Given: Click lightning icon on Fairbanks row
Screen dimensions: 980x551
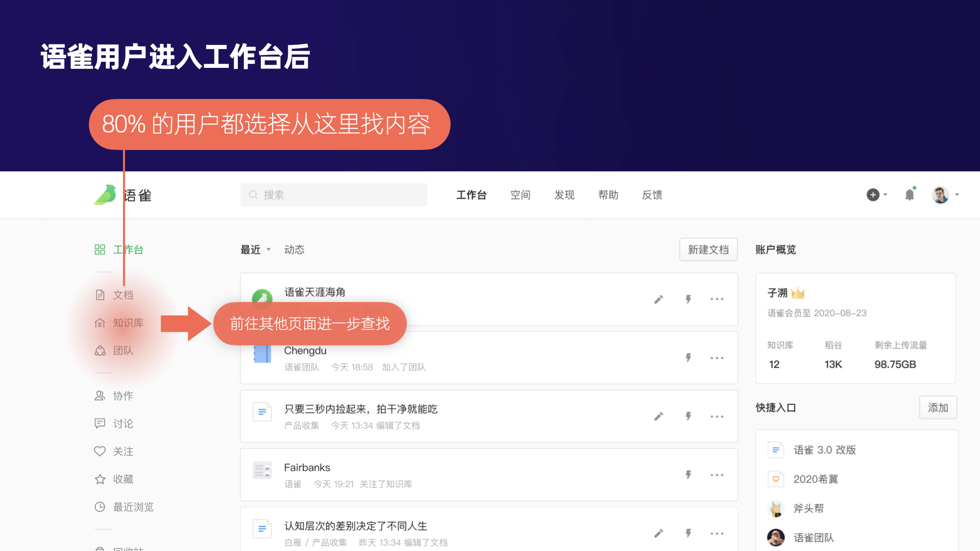Looking at the screenshot, I should 688,475.
